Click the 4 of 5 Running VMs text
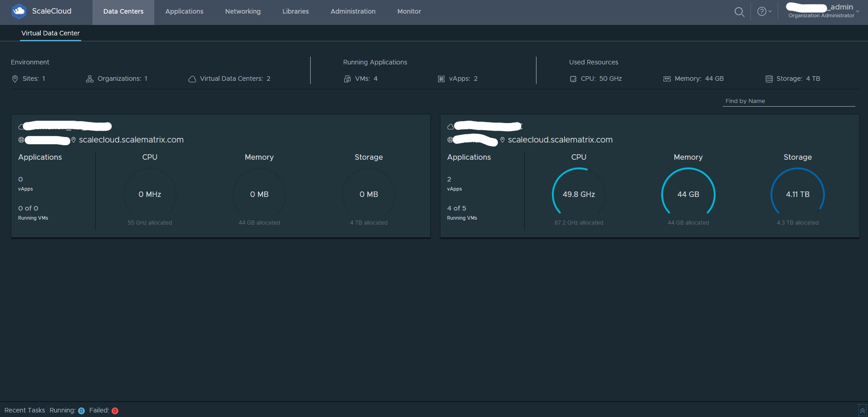The width and height of the screenshot is (868, 417). (462, 212)
